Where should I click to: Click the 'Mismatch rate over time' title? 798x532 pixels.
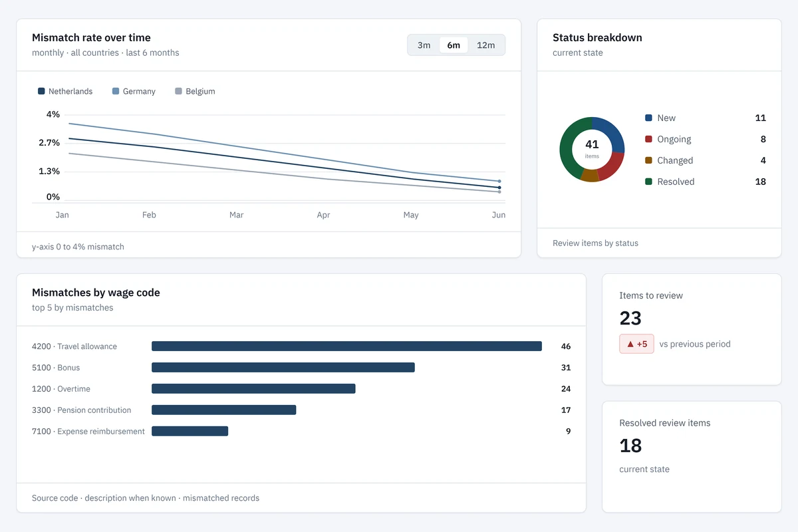(91, 37)
